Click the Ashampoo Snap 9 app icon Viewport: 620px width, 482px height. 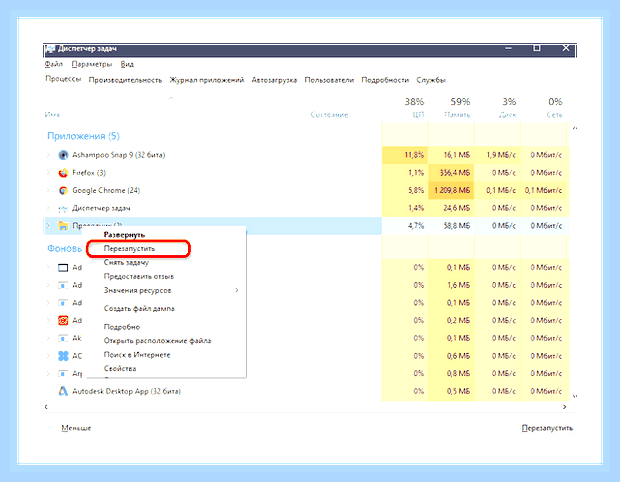[63, 155]
